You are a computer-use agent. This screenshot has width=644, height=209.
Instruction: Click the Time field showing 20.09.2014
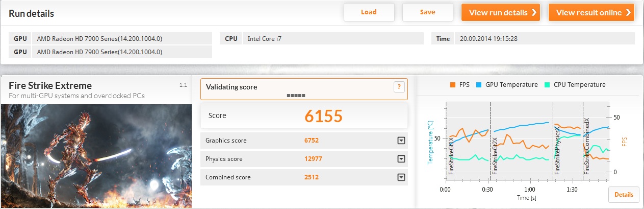pyautogui.click(x=544, y=38)
